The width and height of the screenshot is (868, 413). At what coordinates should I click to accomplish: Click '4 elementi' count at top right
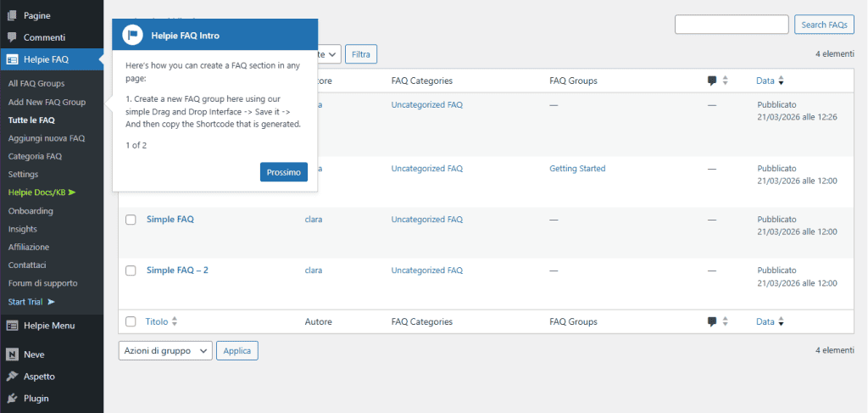pyautogui.click(x=835, y=53)
